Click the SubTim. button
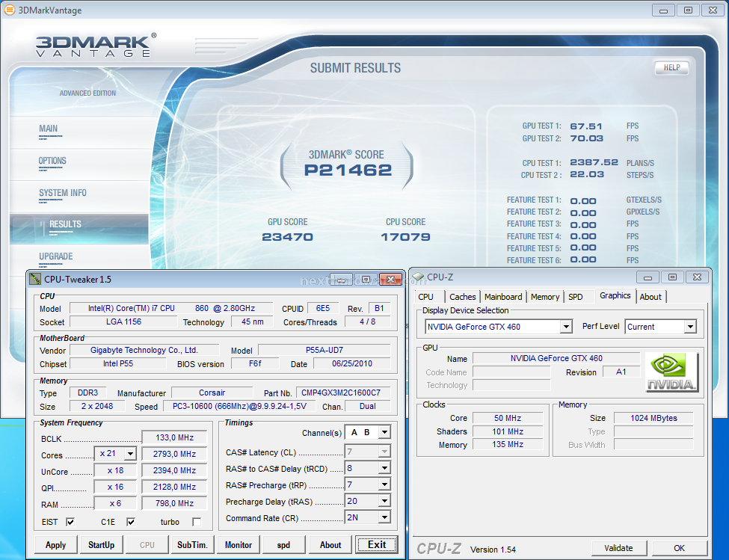729x560 pixels. coord(192,544)
